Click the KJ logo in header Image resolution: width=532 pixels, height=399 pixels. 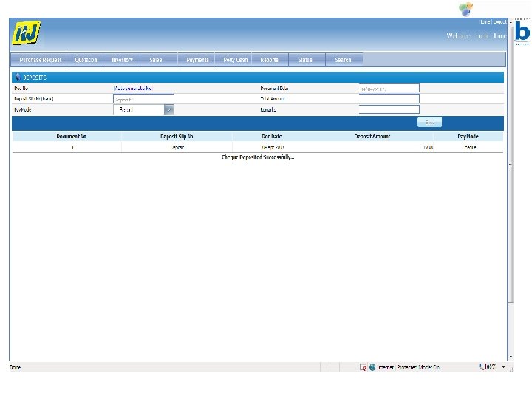27,33
